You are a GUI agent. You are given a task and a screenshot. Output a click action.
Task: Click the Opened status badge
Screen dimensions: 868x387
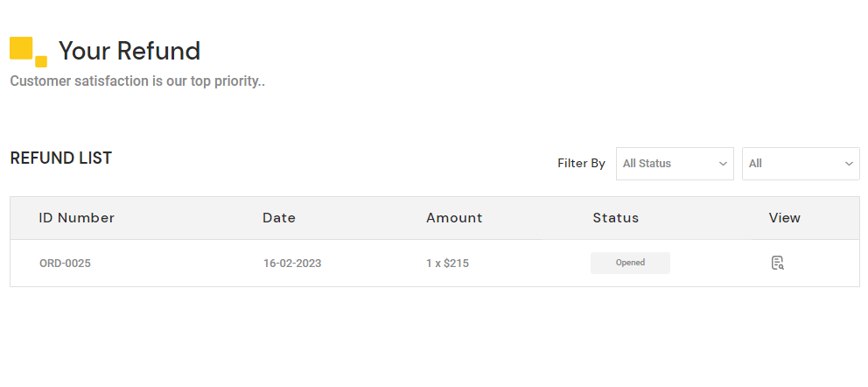630,263
